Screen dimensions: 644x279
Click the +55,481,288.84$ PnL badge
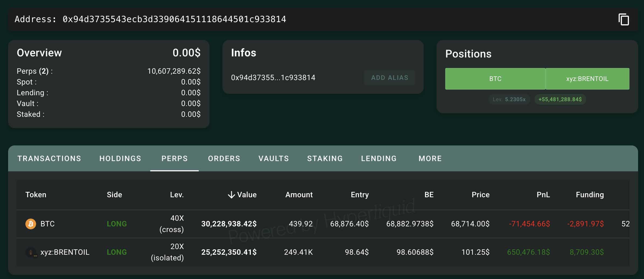[560, 99]
